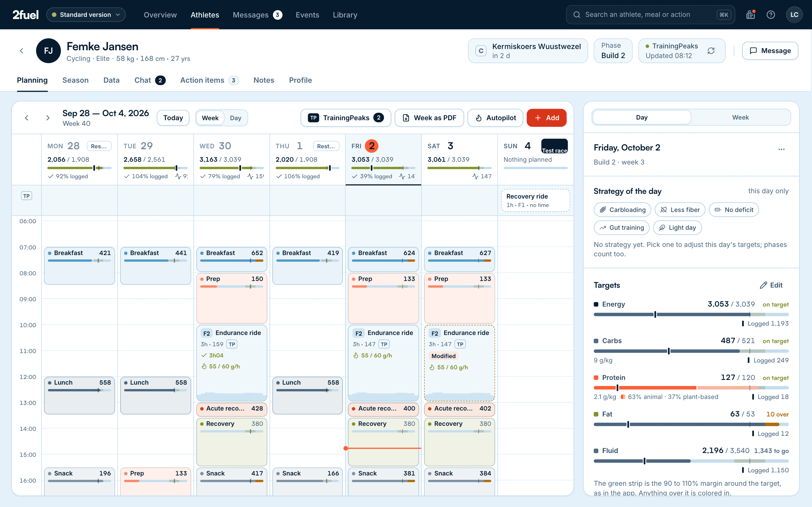Image resolution: width=812 pixels, height=507 pixels.
Task: Click the red Add button
Action: point(546,118)
